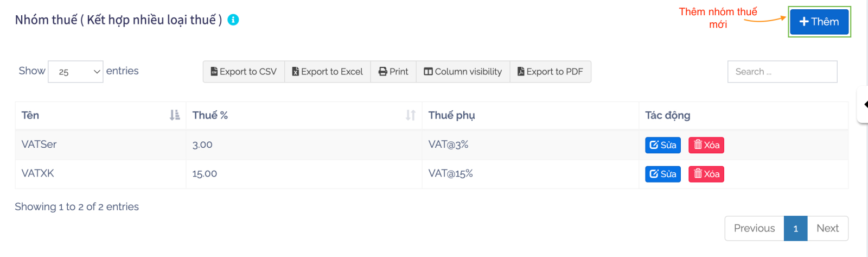Click into the Search field
868x257 pixels.
[782, 72]
